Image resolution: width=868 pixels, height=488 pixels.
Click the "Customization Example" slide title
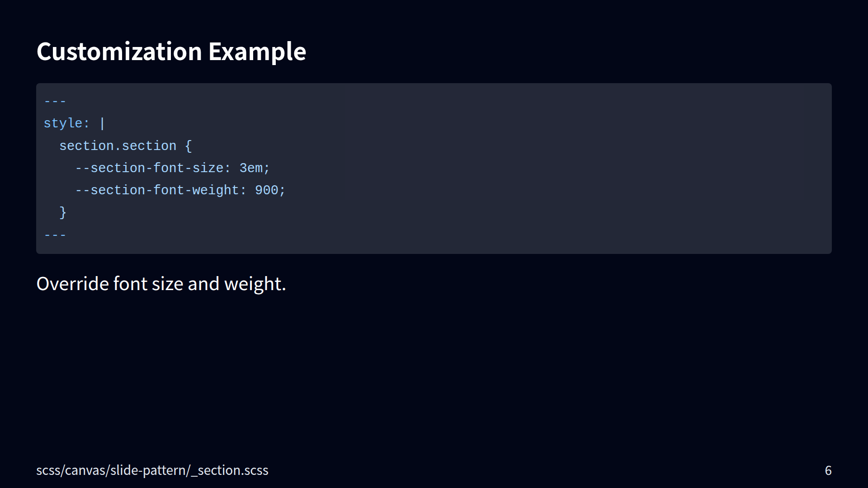[171, 52]
